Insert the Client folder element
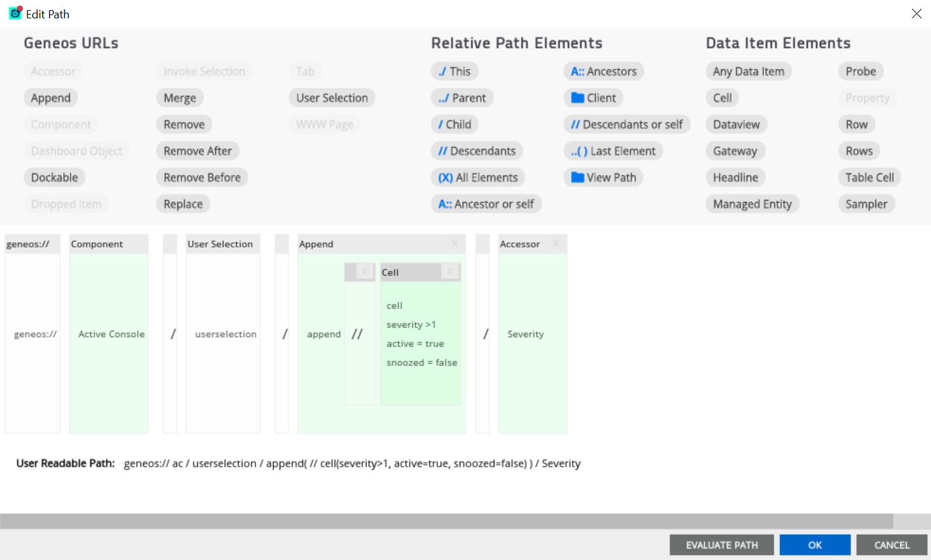The height and width of the screenshot is (560, 931). click(x=594, y=98)
